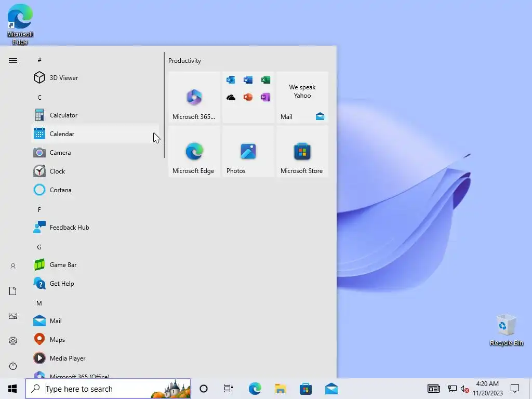Viewport: 532px width, 399px height.
Task: Open the user account button
Action: click(13, 266)
